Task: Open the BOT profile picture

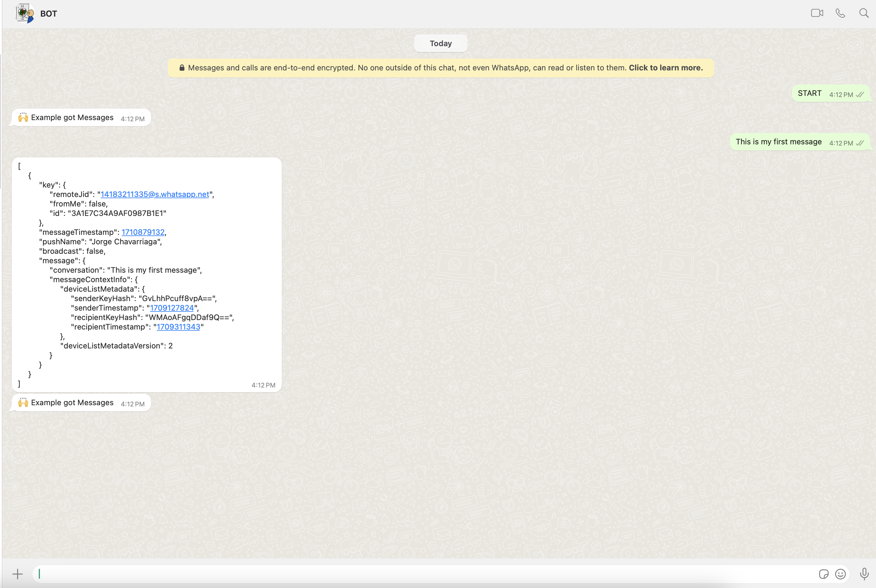Action: [x=25, y=14]
